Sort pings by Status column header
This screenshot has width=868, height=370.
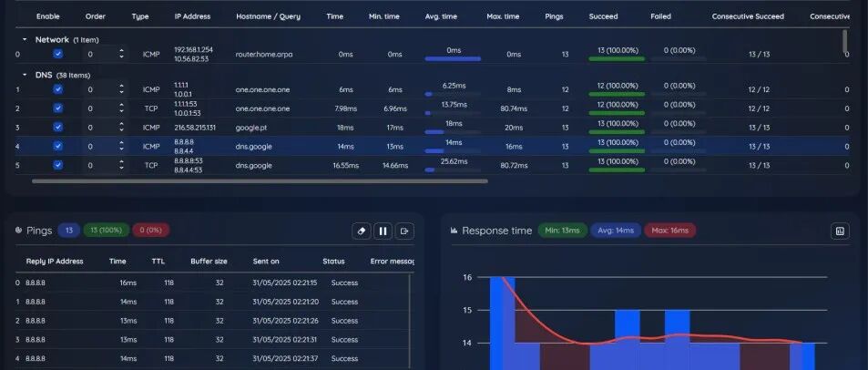[x=333, y=262]
